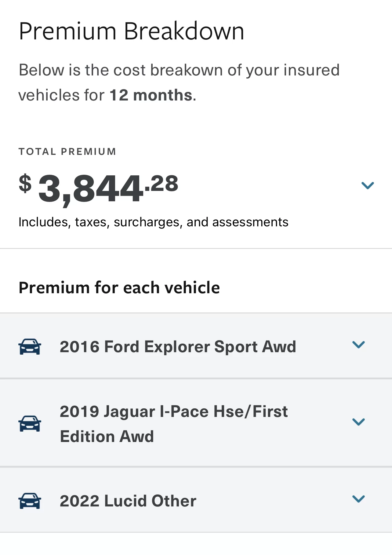The image size is (392, 555).
Task: Tap the bold 12 months text
Action: [151, 95]
